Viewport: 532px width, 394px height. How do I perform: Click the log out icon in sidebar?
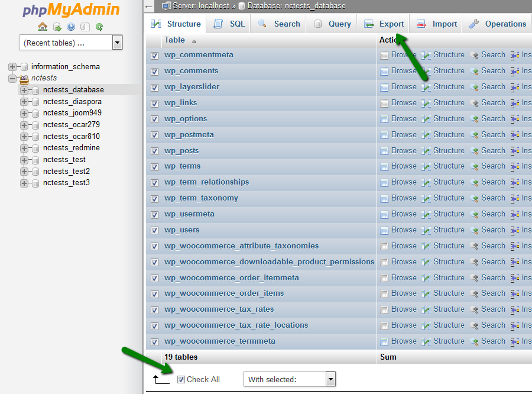(x=57, y=27)
